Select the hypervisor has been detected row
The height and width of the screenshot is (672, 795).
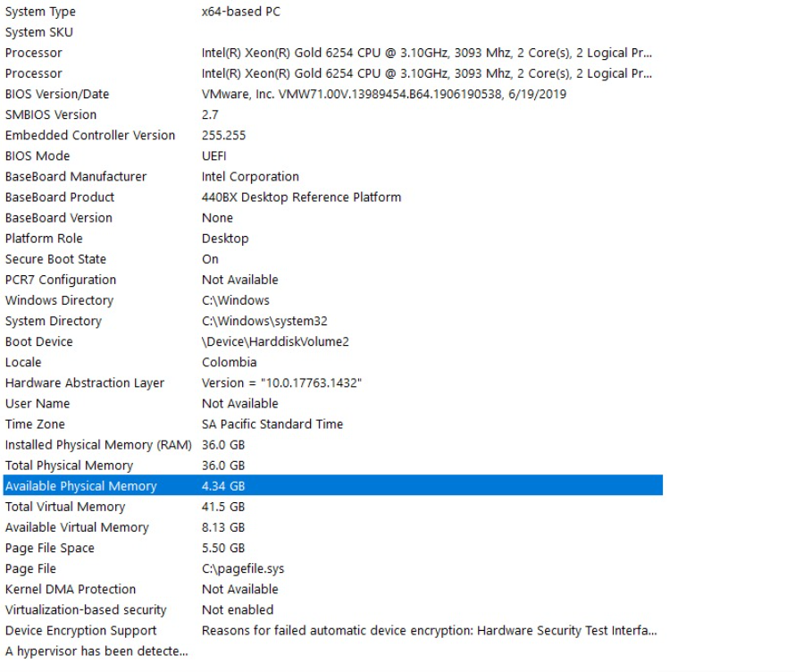pyautogui.click(x=96, y=651)
